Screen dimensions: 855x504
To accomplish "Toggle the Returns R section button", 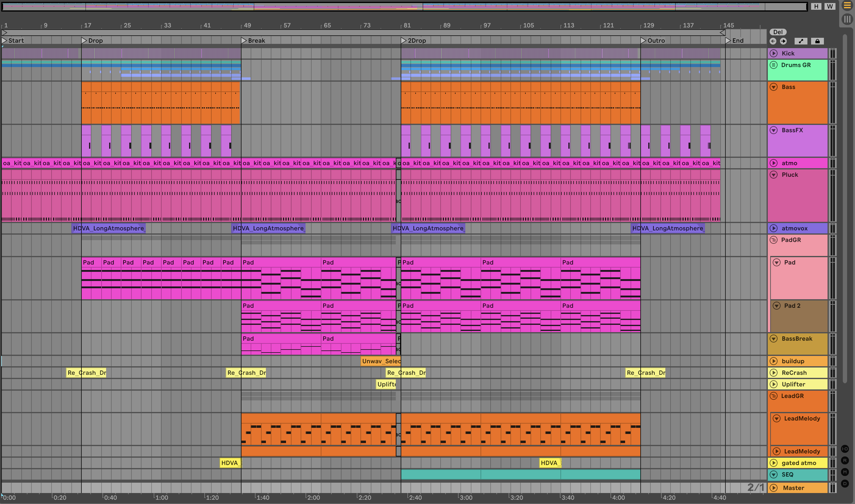I will pos(845,460).
